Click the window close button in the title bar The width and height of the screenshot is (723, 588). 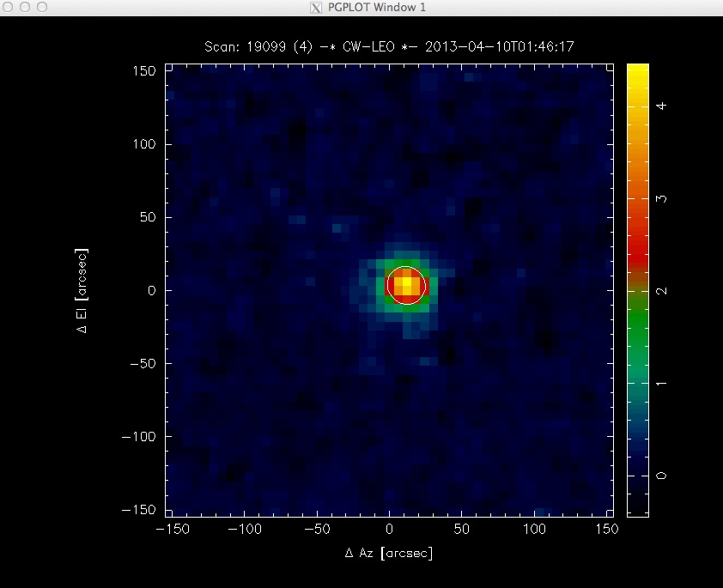point(8,7)
